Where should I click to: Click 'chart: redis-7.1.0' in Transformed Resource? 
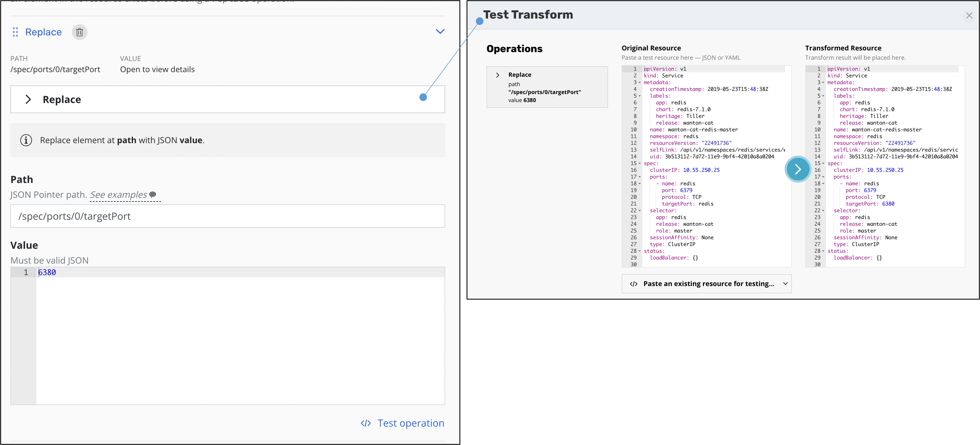point(867,110)
